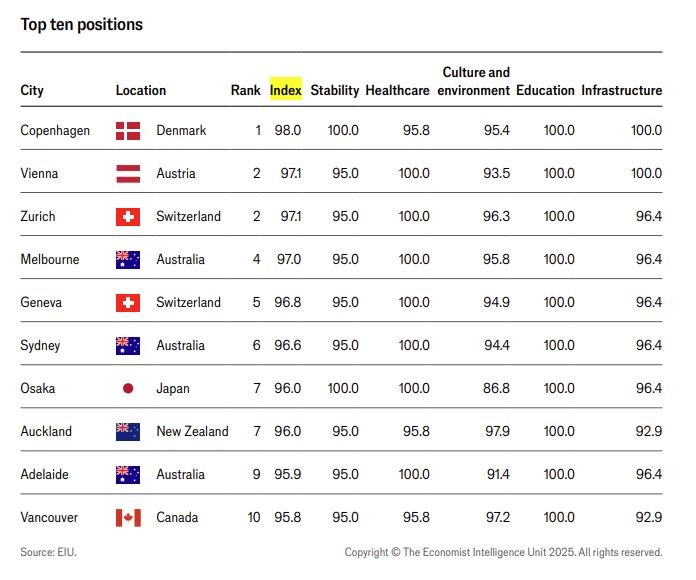The width and height of the screenshot is (696, 580).
Task: Click the Austria flag icon
Action: coord(128,173)
